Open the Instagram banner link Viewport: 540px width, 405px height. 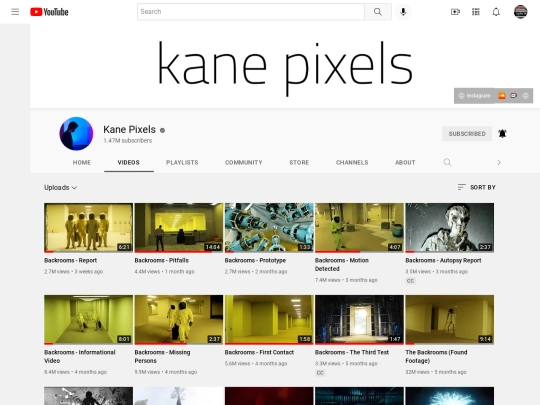(x=474, y=95)
